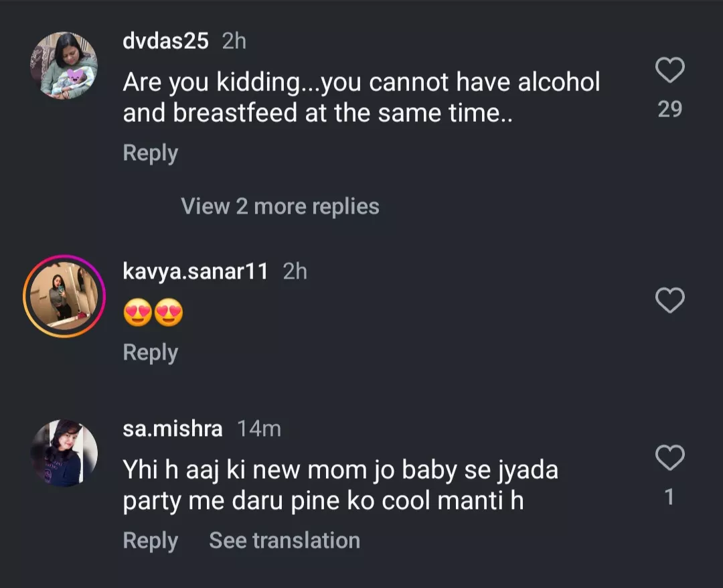Click the heart-eyes emoji comment
Viewport: 723px width, 588px height.
click(153, 313)
